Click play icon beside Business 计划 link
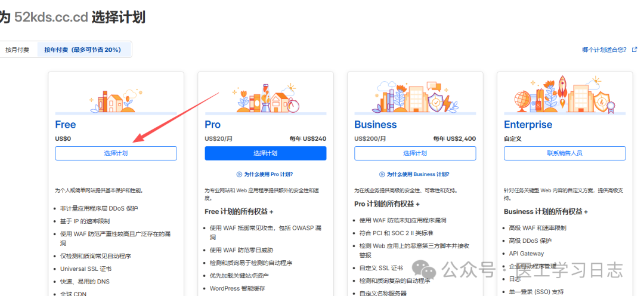The width and height of the screenshot is (644, 296). coord(382,174)
